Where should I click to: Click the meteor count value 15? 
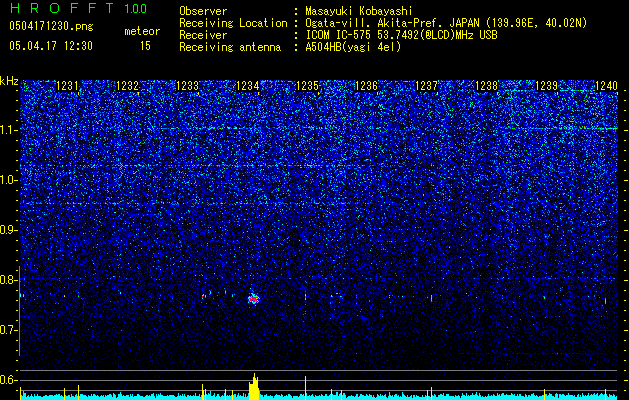click(x=145, y=46)
